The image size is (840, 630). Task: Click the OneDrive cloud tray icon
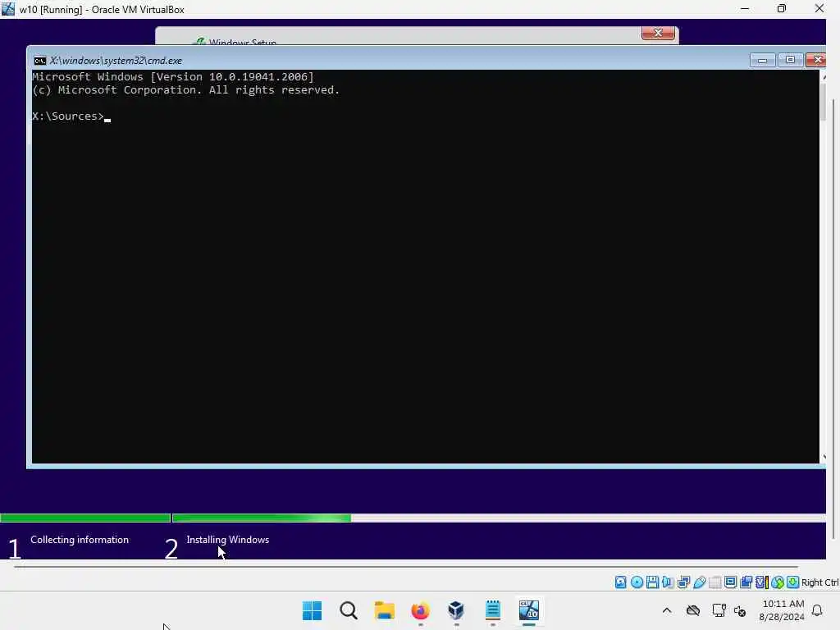[x=693, y=610]
